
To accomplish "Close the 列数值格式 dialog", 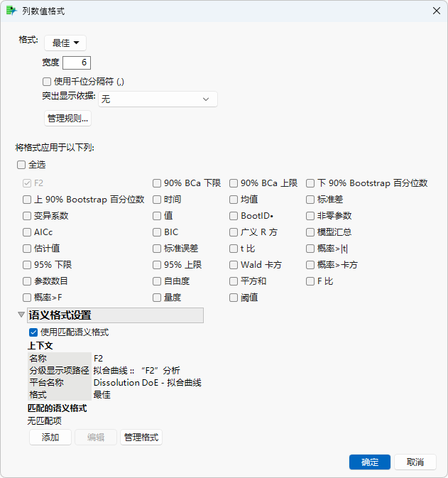I will pyautogui.click(x=437, y=11).
